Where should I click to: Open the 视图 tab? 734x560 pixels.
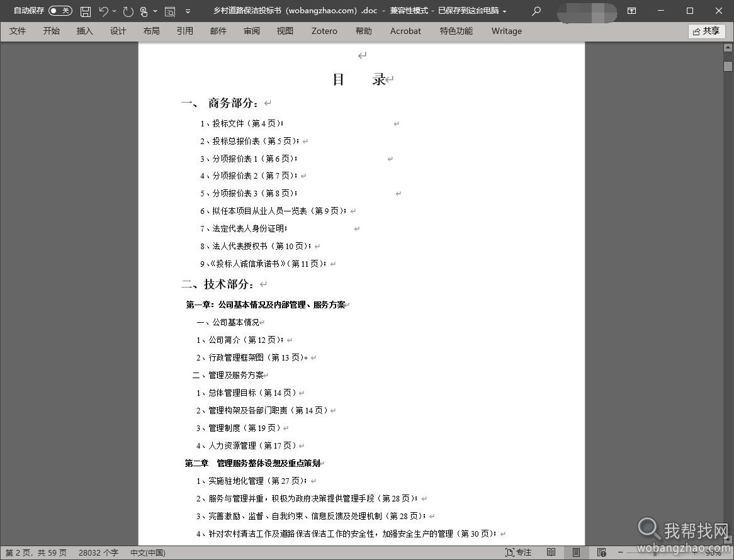tap(285, 31)
